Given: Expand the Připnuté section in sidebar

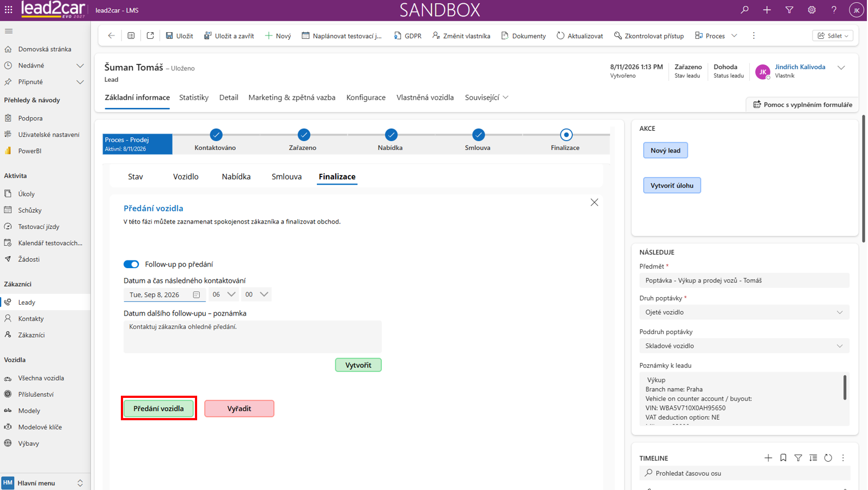Looking at the screenshot, I should pyautogui.click(x=80, y=82).
